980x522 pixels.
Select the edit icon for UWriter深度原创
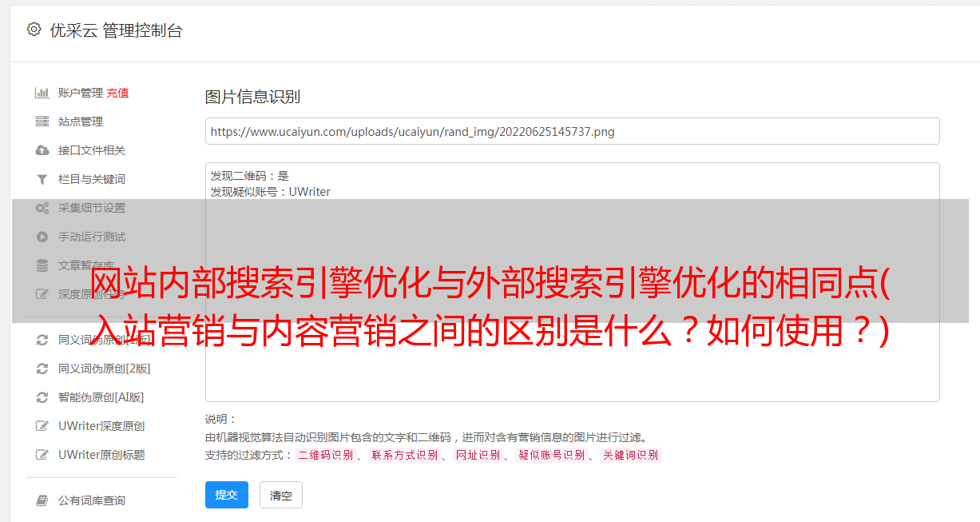[x=42, y=426]
